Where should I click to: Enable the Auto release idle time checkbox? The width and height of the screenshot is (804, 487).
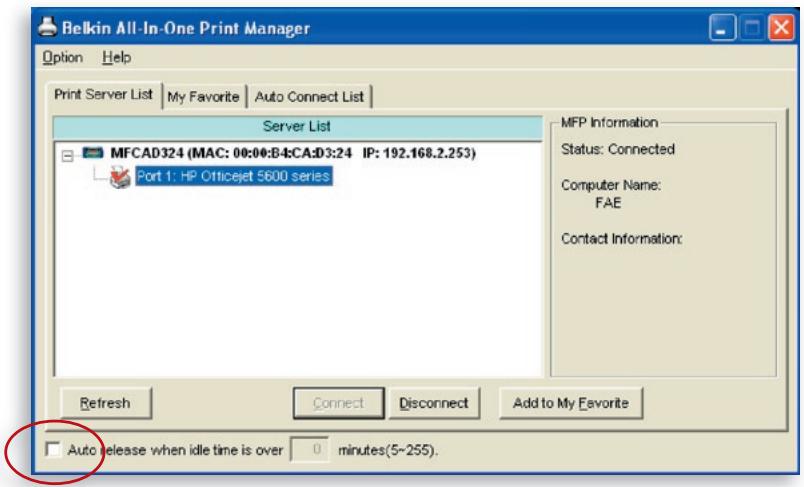[x=53, y=450]
